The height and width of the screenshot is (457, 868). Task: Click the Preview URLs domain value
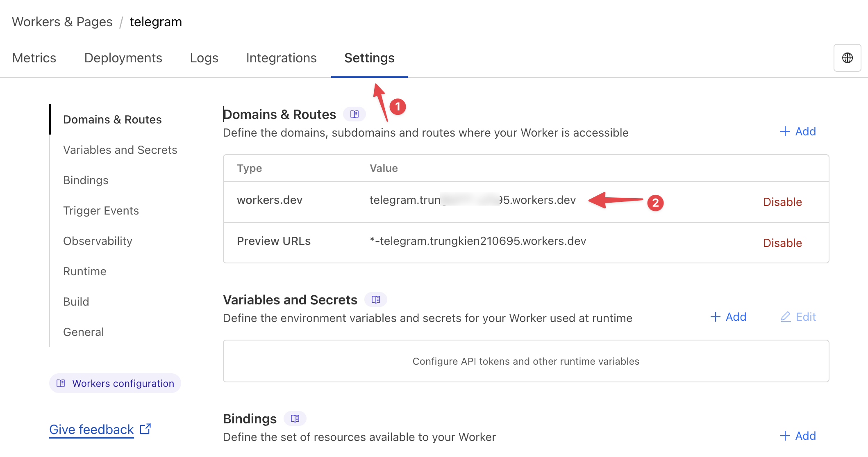point(478,241)
